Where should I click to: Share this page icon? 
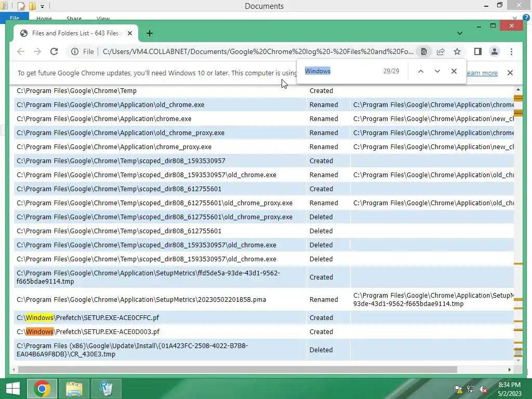tap(441, 51)
